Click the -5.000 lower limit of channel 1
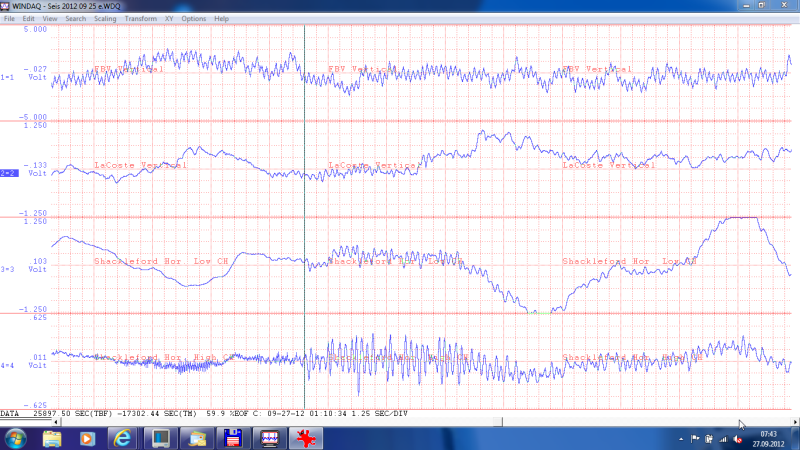 33,117
